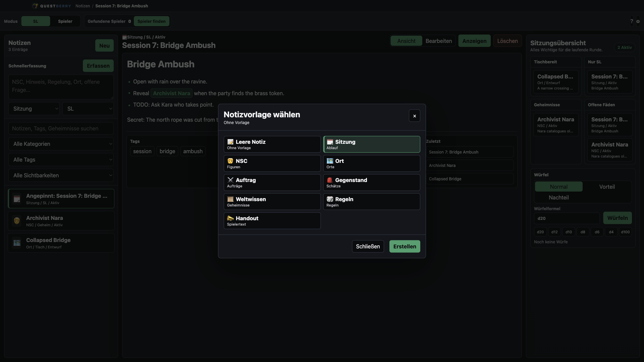Click the Gegenstand backpack icon

tap(330, 180)
